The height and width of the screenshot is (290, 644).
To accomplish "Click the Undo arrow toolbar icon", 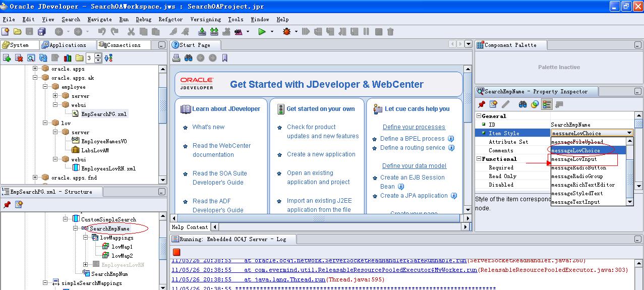I will (x=102, y=31).
